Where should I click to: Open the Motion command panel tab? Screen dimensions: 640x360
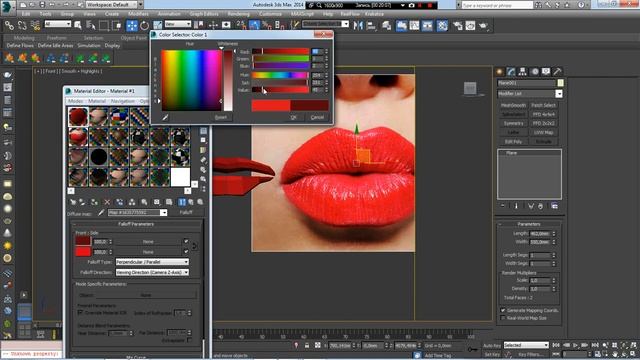tap(534, 71)
